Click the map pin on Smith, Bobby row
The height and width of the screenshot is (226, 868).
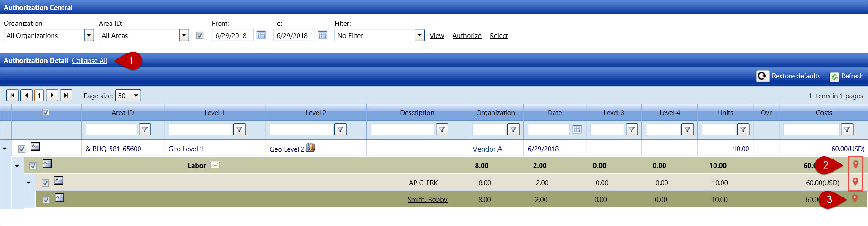[x=855, y=198]
